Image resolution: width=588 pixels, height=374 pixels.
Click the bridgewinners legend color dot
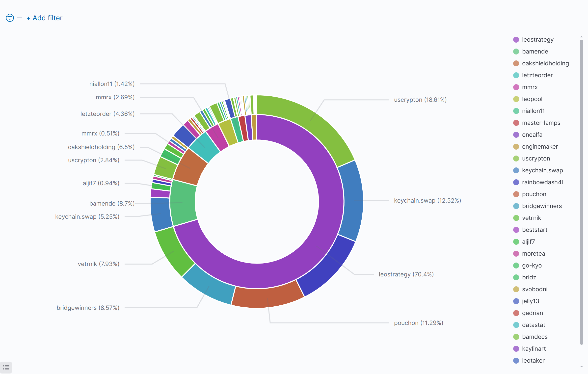click(516, 206)
